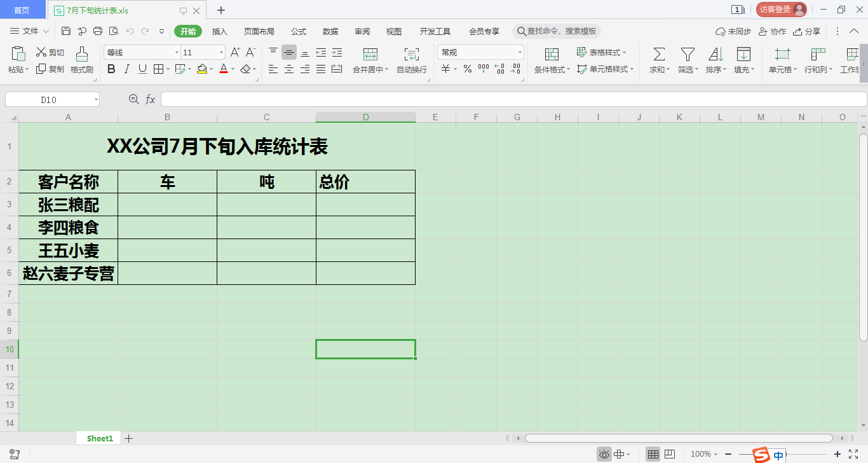Click the zoom in plus on slider

[x=837, y=454]
